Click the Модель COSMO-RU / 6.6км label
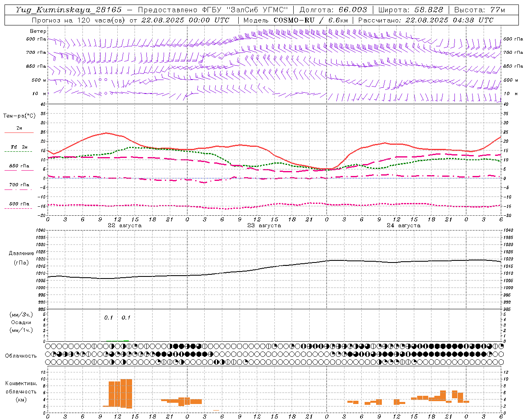 [x=296, y=20]
